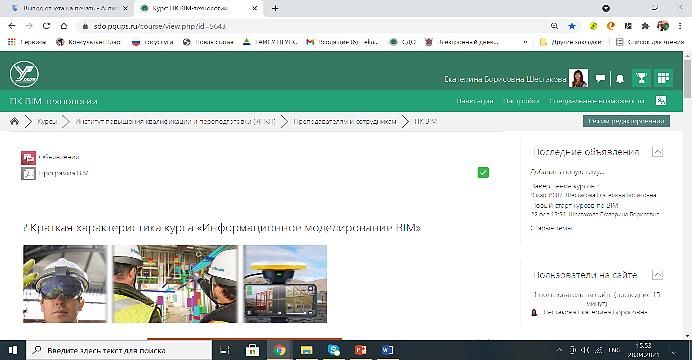The height and width of the screenshot is (360, 692).
Task: Open Word from the taskbar
Action: tap(387, 350)
